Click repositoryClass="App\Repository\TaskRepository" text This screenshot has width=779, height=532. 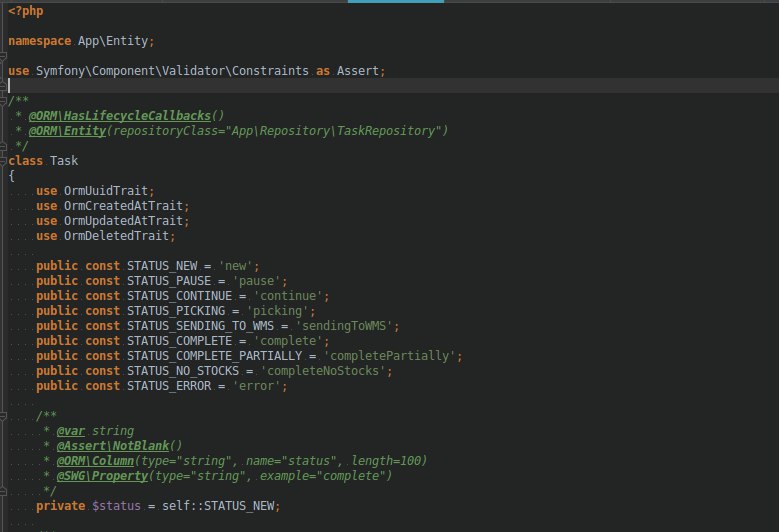[277, 131]
